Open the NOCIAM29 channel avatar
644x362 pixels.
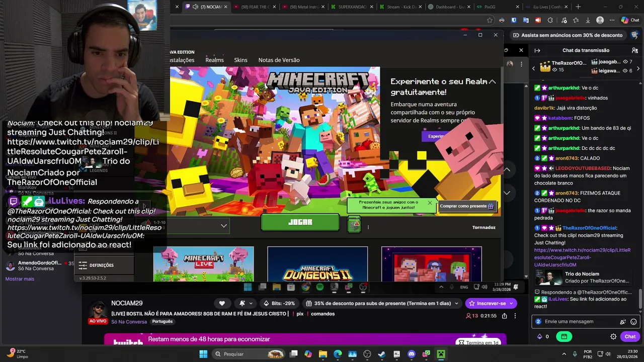coord(98,311)
